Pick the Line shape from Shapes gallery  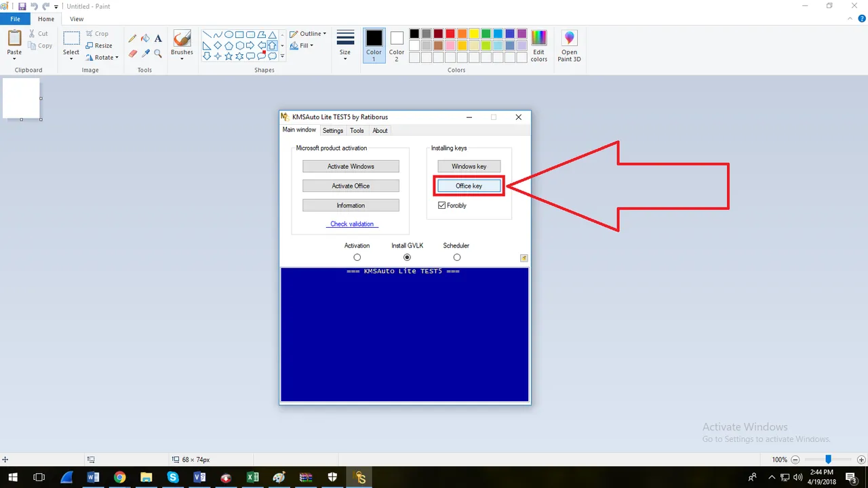click(x=207, y=35)
